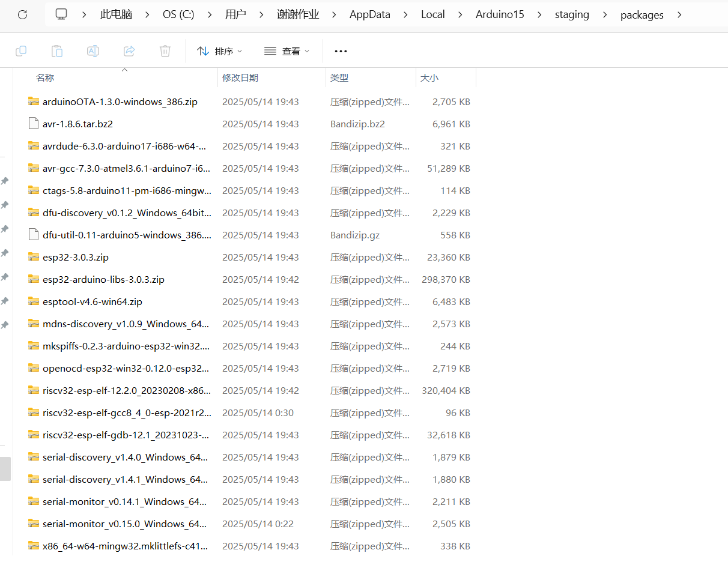Click the Share icon in toolbar
This screenshot has width=728, height=562.
pos(129,51)
